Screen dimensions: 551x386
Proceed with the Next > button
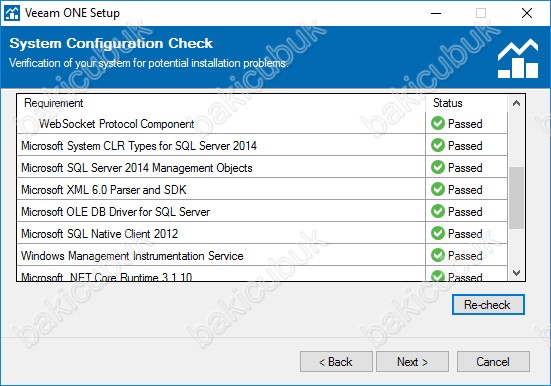[412, 361]
